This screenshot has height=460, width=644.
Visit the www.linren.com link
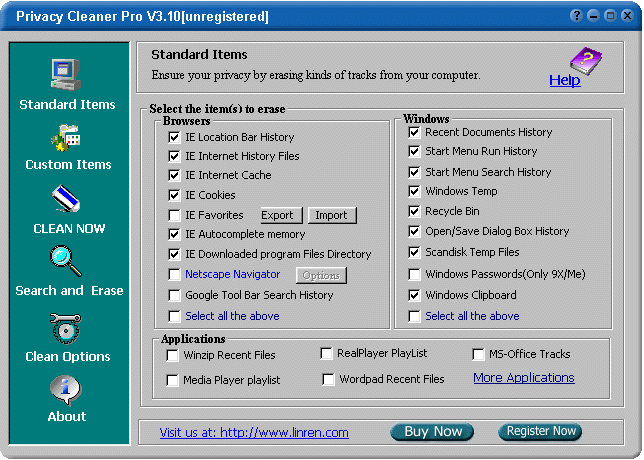[254, 432]
